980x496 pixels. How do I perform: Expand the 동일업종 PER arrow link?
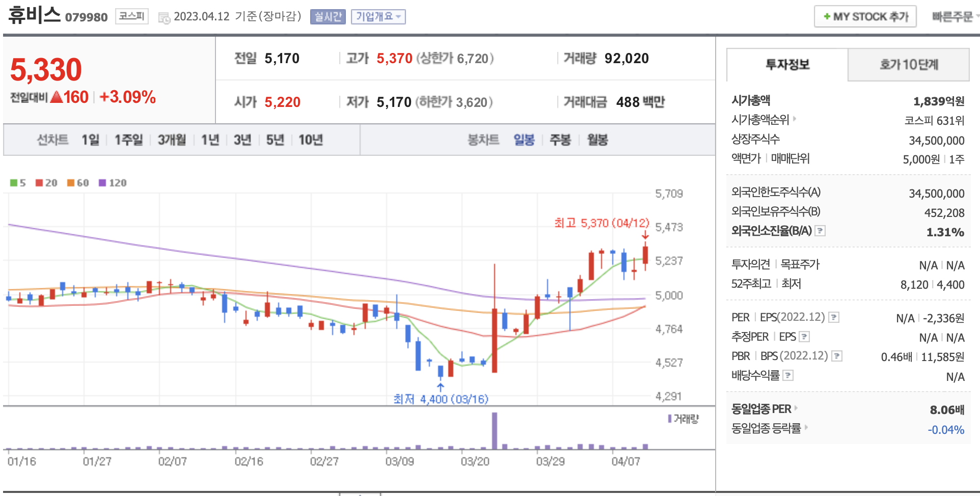(x=796, y=408)
